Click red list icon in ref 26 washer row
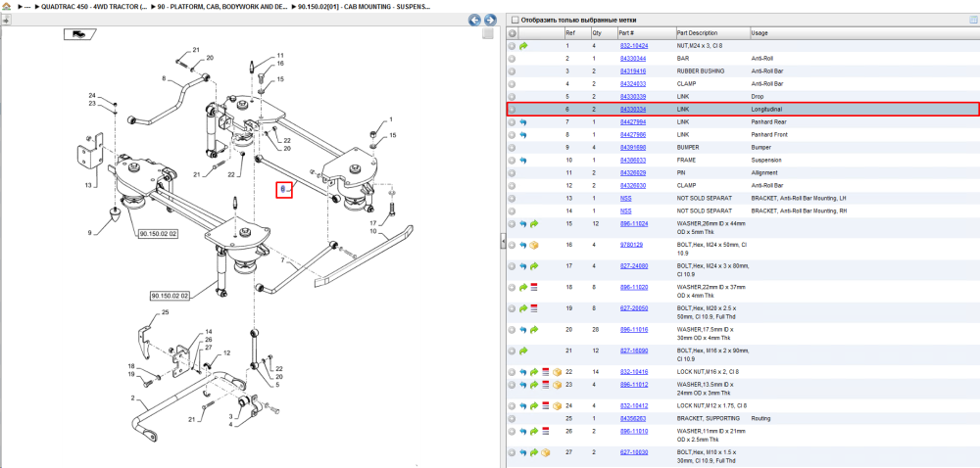The image size is (980, 468). coord(544,431)
